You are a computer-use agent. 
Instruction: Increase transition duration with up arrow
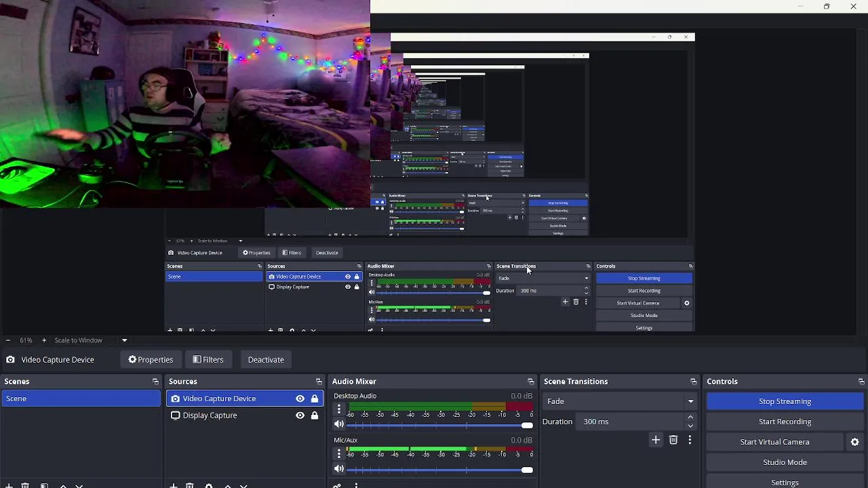[x=690, y=418]
